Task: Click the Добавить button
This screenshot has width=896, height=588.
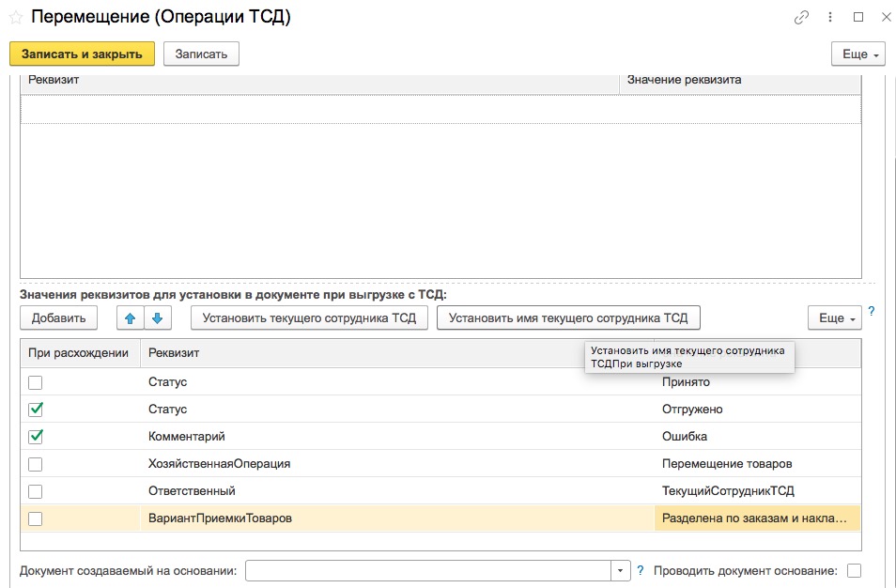Action: coord(59,318)
